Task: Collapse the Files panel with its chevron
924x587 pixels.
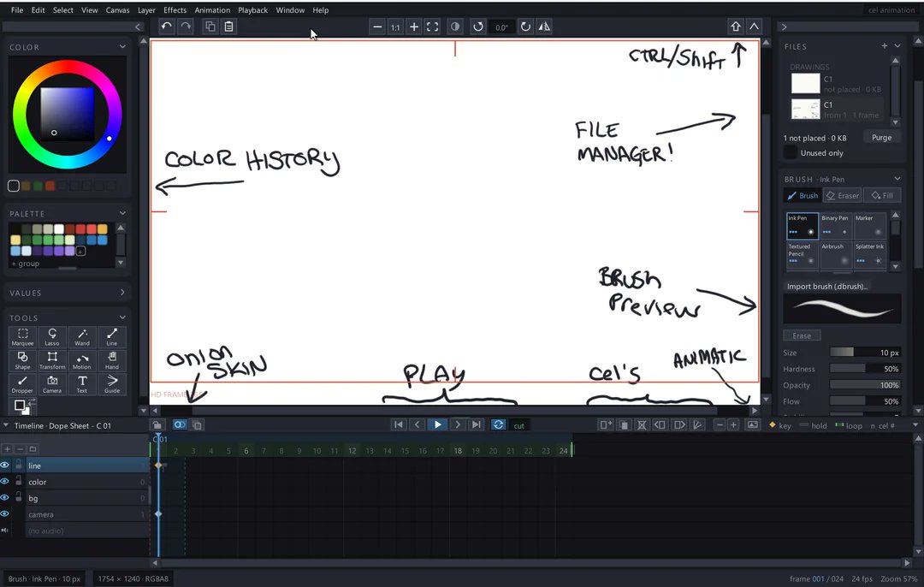Action: 897,46
